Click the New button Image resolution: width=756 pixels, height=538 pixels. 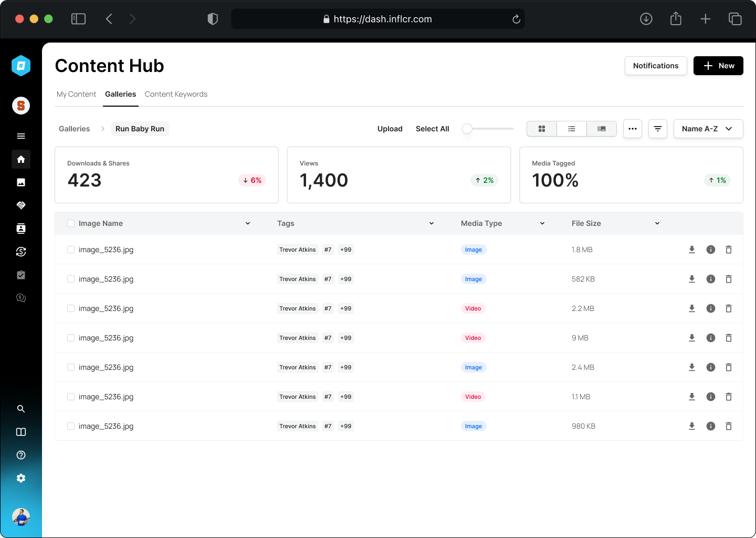click(x=718, y=66)
